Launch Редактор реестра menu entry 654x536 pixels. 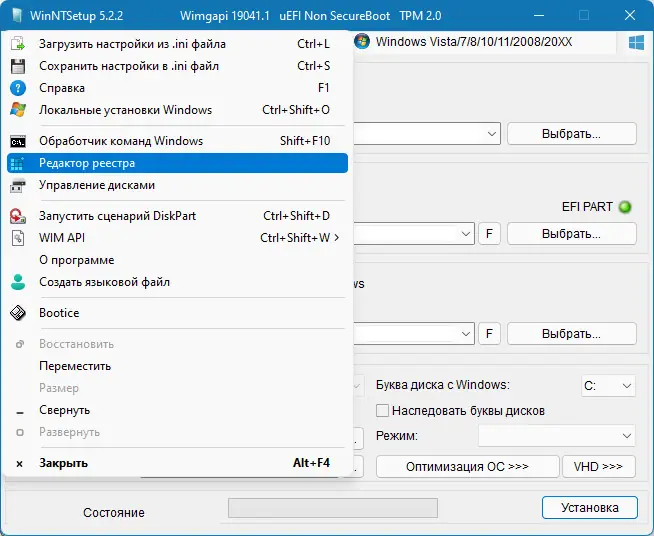click(x=177, y=163)
